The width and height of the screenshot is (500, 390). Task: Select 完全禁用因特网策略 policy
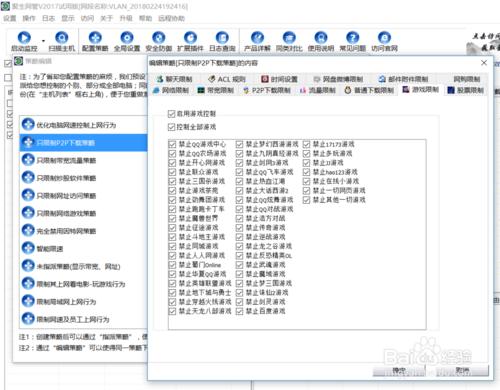(83, 231)
